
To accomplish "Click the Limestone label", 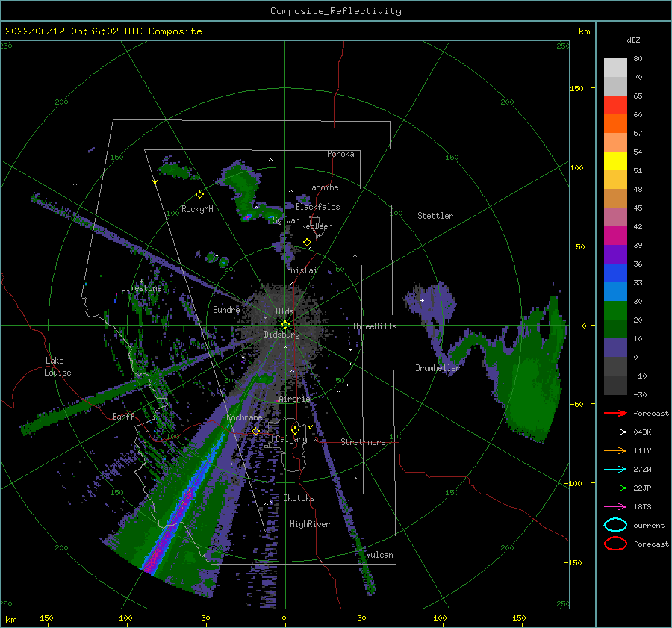I will tap(141, 288).
